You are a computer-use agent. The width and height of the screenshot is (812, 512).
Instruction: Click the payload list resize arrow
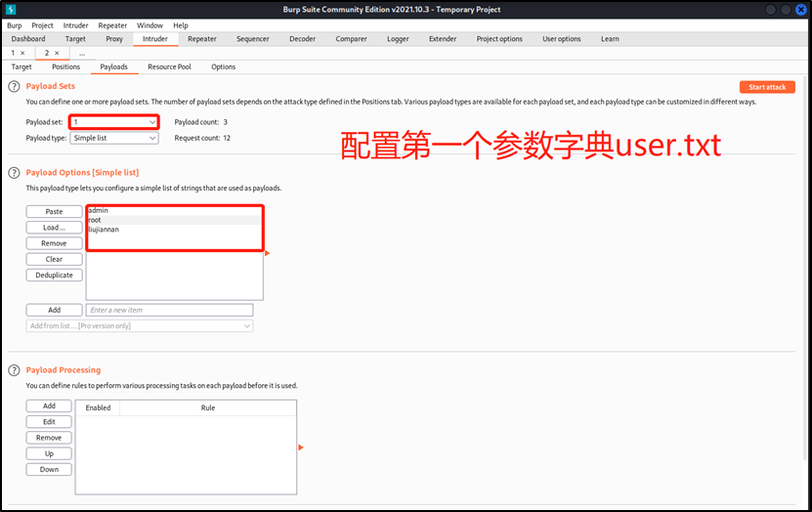(267, 253)
